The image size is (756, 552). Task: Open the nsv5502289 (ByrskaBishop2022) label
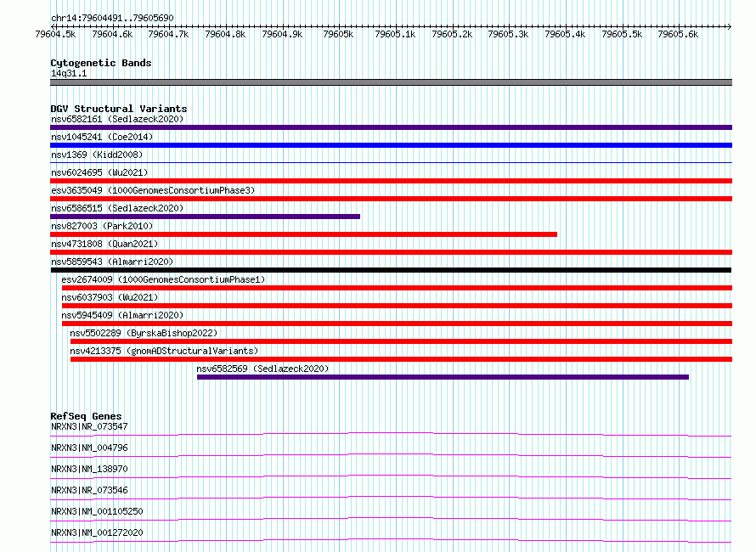pos(144,333)
